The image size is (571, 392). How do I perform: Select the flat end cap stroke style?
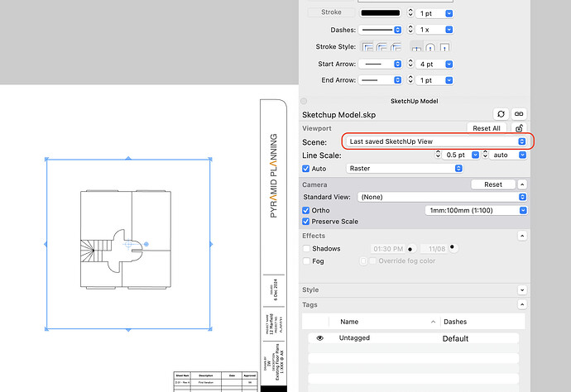(x=416, y=47)
